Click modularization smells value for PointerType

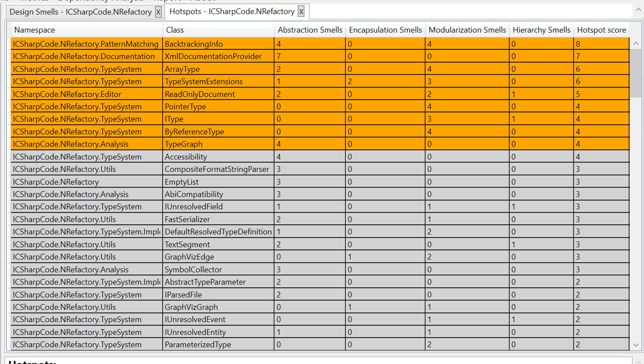click(467, 107)
